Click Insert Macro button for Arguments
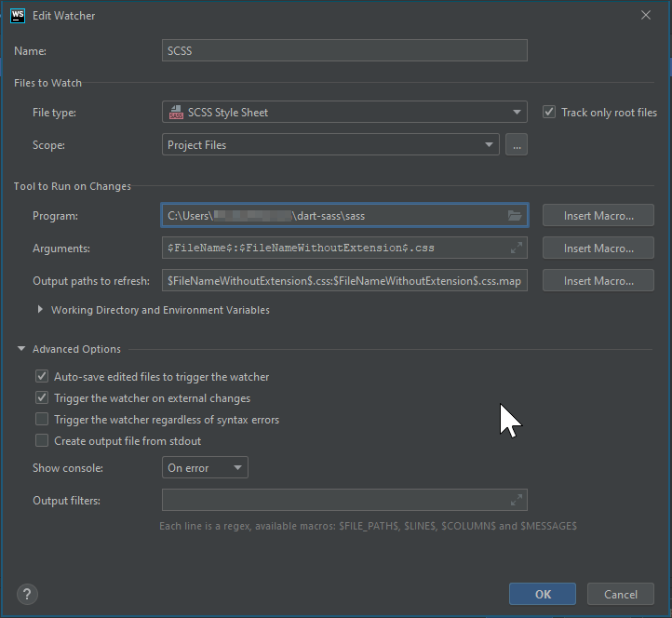Screen dimensions: 672x618 [598, 249]
